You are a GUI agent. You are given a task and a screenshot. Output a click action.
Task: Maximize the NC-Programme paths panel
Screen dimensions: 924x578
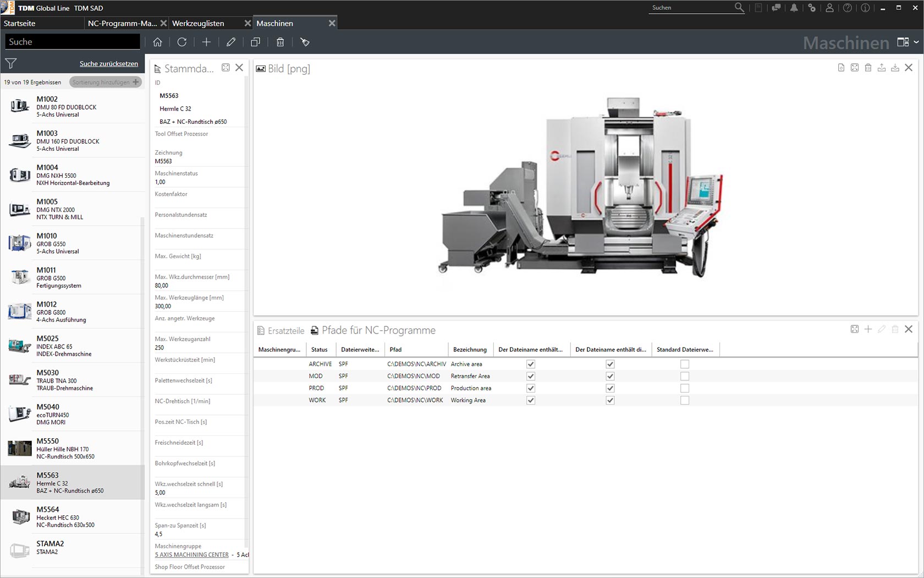[x=855, y=329]
